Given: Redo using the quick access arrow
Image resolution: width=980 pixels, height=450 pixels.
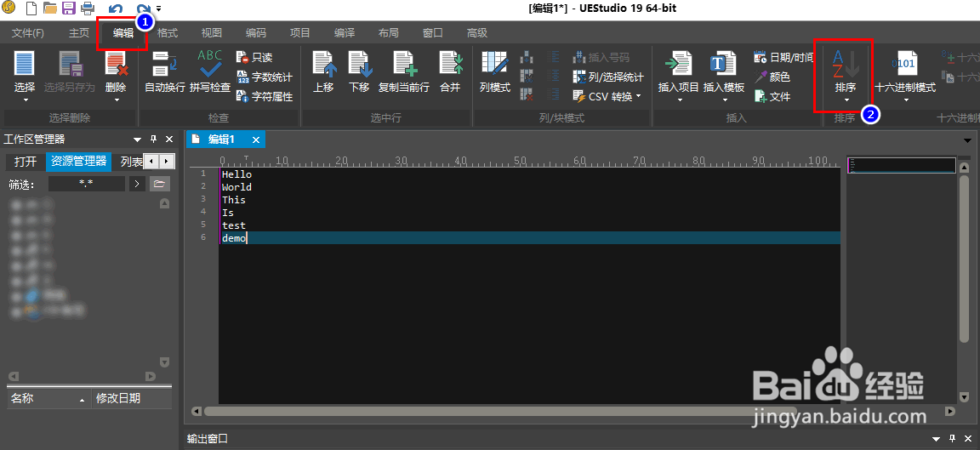Looking at the screenshot, I should pos(143,9).
